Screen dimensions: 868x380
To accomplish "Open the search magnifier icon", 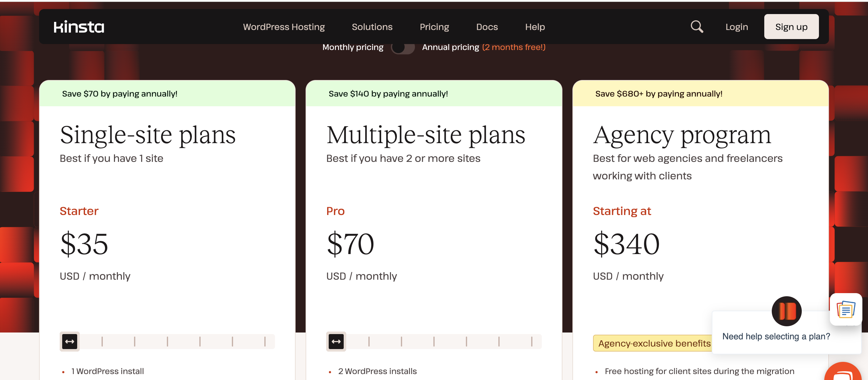I will (x=696, y=27).
